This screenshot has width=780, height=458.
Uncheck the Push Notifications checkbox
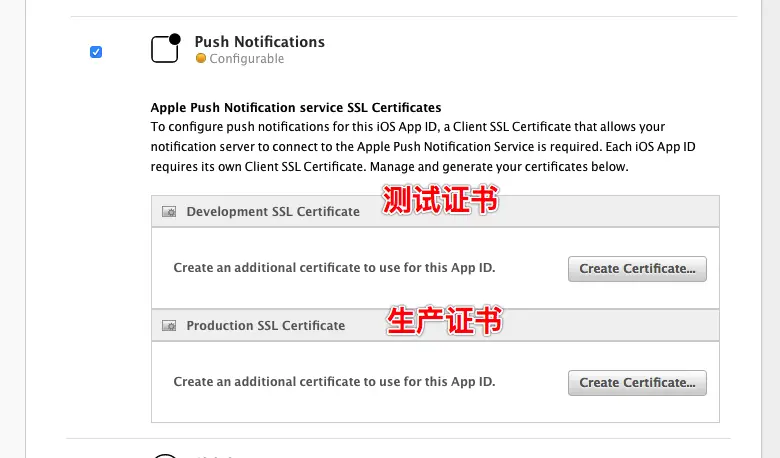coord(96,52)
